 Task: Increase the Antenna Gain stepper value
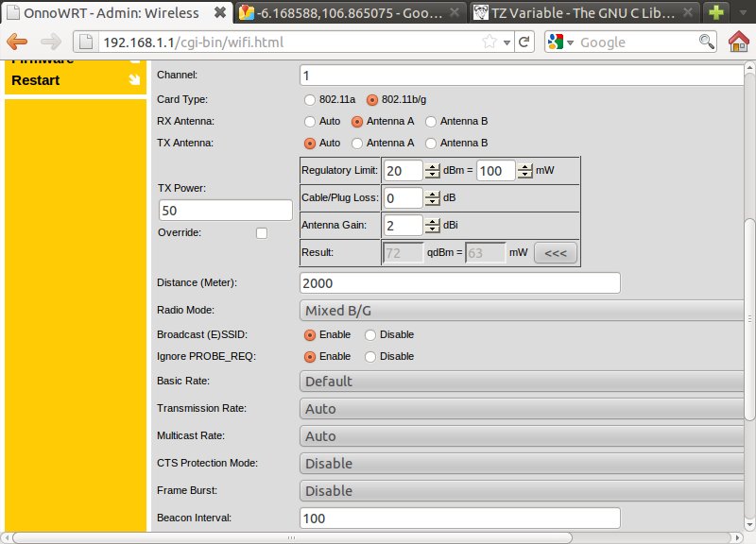pyautogui.click(x=433, y=221)
